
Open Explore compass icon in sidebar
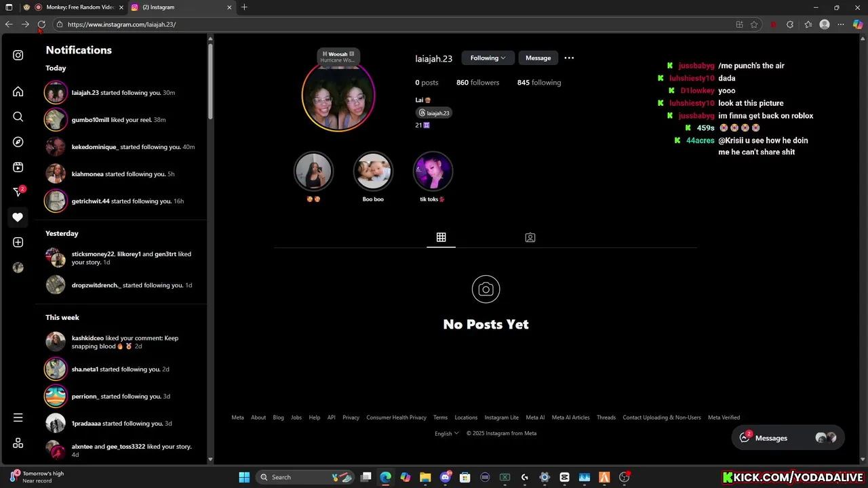tap(18, 142)
